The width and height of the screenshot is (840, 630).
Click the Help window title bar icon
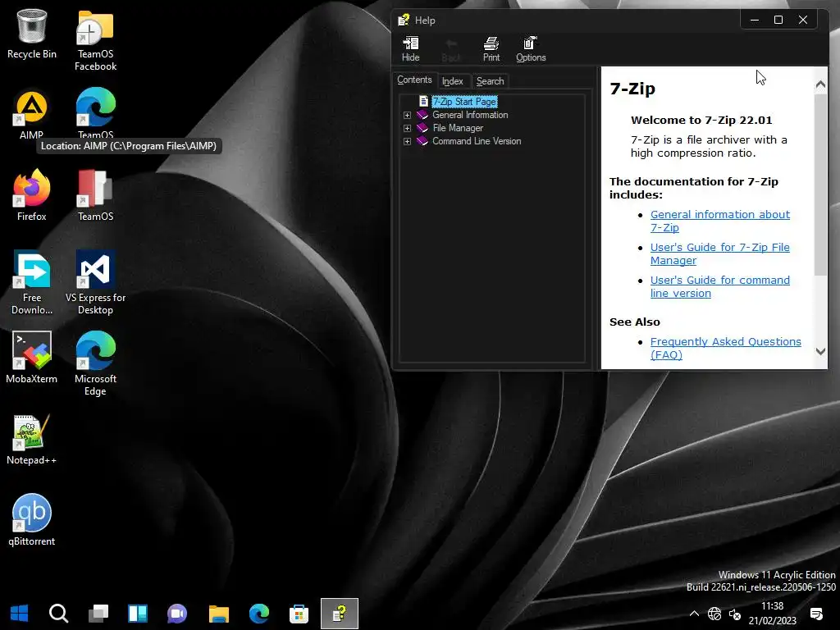click(404, 21)
